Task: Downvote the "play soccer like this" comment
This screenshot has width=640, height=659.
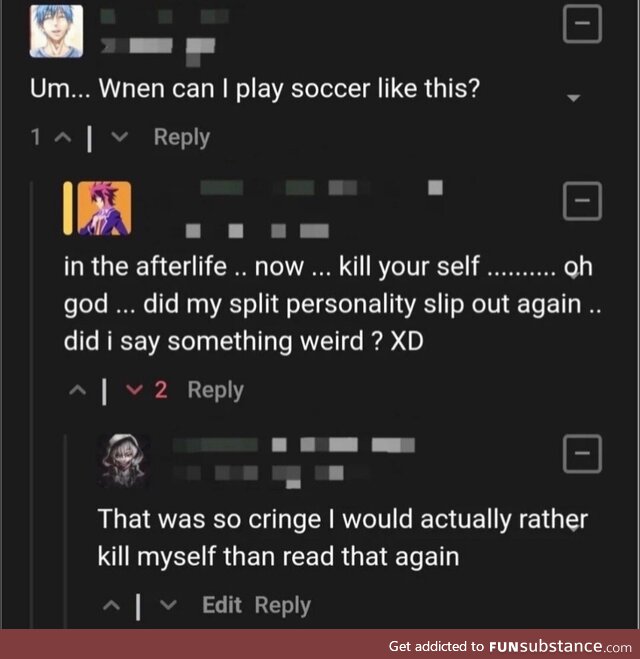Action: tap(121, 137)
